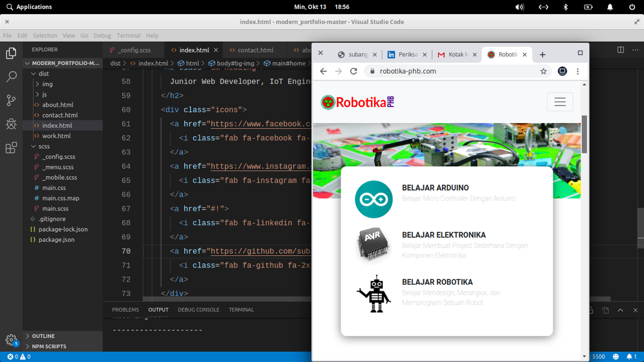Switch to the contact.html editor tab

255,50
